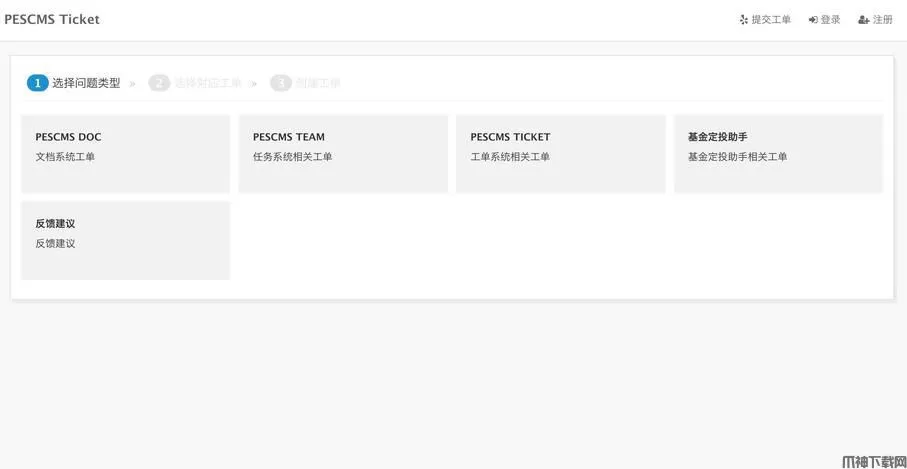
Task: Open the 提交工单 link text
Action: (771, 20)
